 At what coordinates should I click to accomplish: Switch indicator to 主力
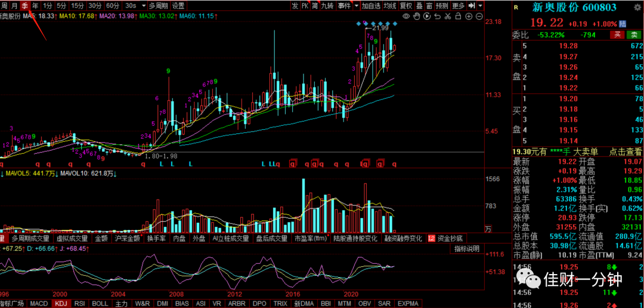click(x=121, y=303)
